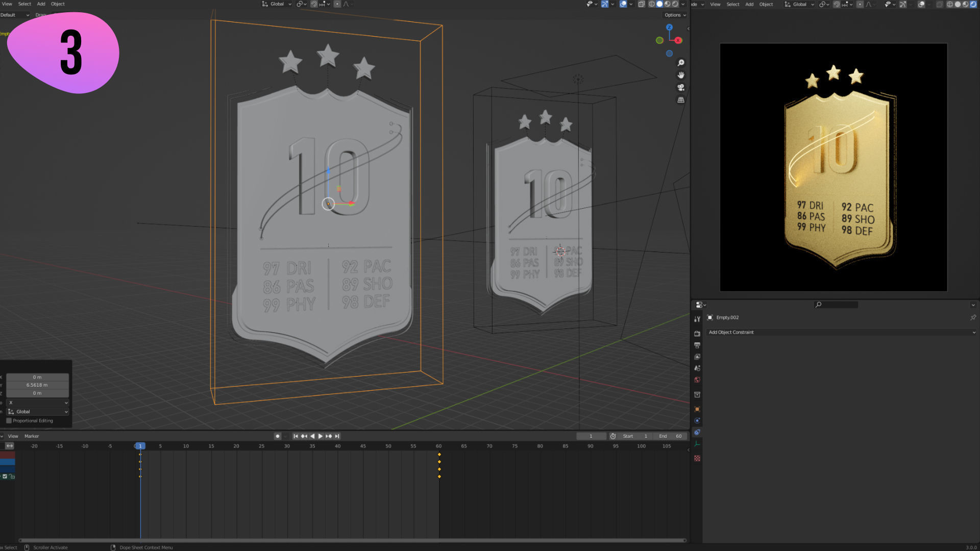The width and height of the screenshot is (980, 551).
Task: Open the Object properties tab (orange square)
Action: (x=697, y=409)
